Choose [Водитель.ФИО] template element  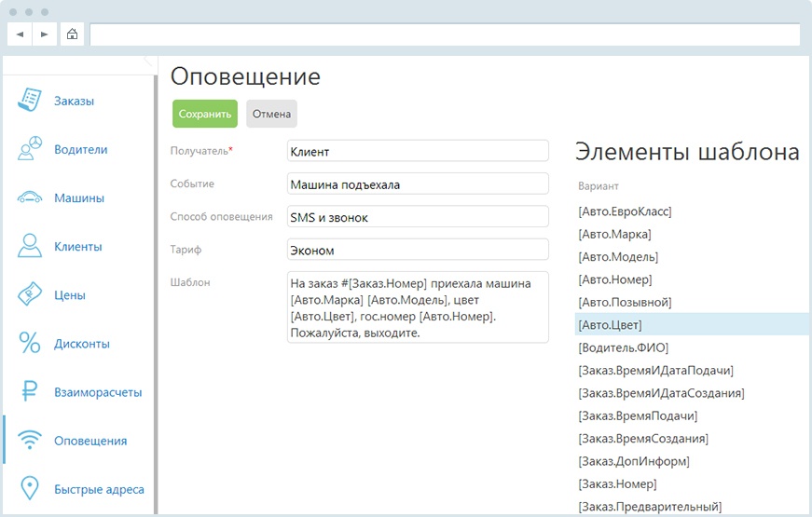pyautogui.click(x=624, y=347)
